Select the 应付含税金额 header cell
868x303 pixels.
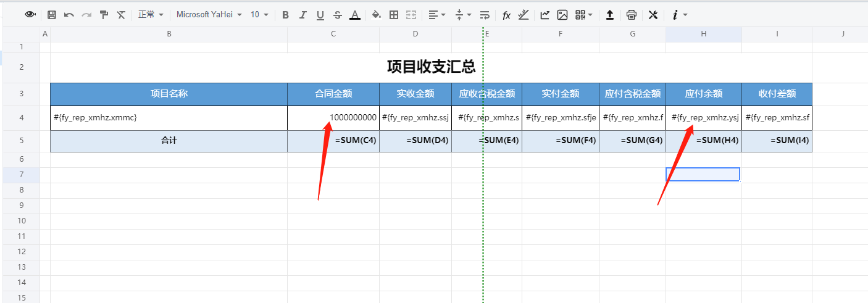point(633,94)
